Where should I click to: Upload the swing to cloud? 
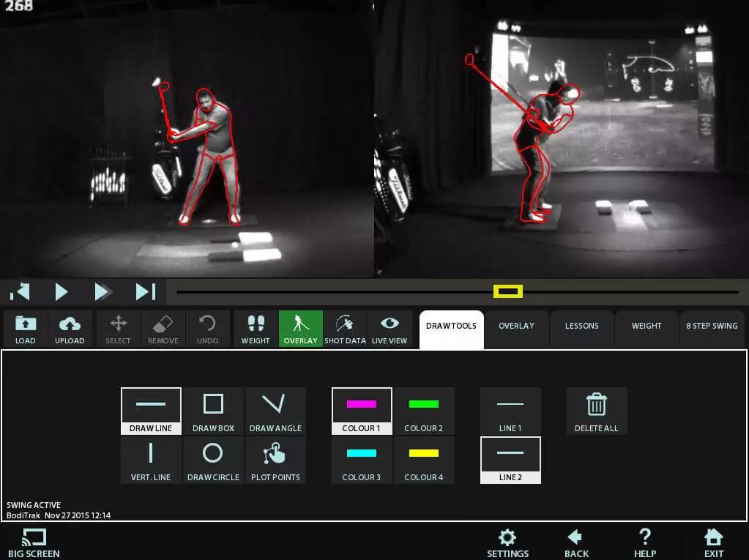point(70,329)
